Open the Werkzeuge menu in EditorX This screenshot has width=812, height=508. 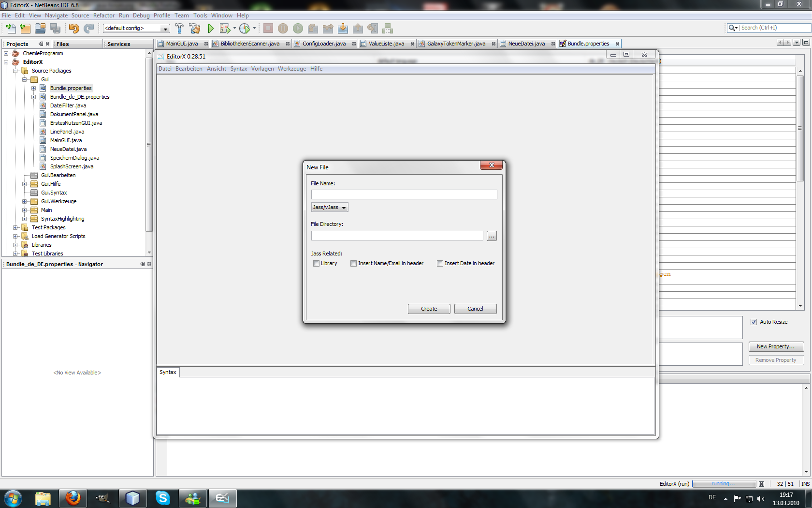click(x=292, y=69)
